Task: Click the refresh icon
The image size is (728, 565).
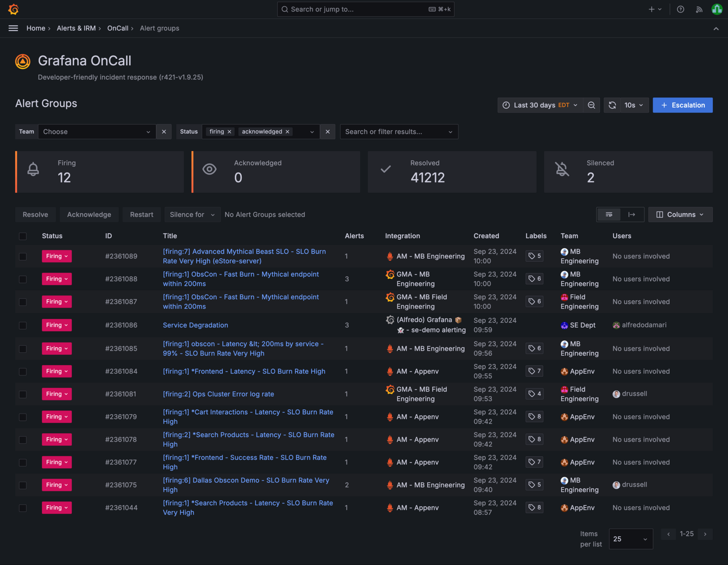Action: pos(612,105)
